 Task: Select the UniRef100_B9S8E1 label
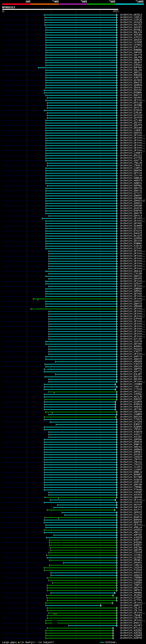click(x=131, y=30)
